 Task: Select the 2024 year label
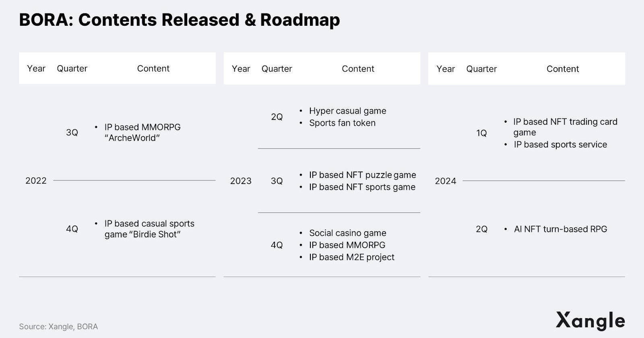446,181
